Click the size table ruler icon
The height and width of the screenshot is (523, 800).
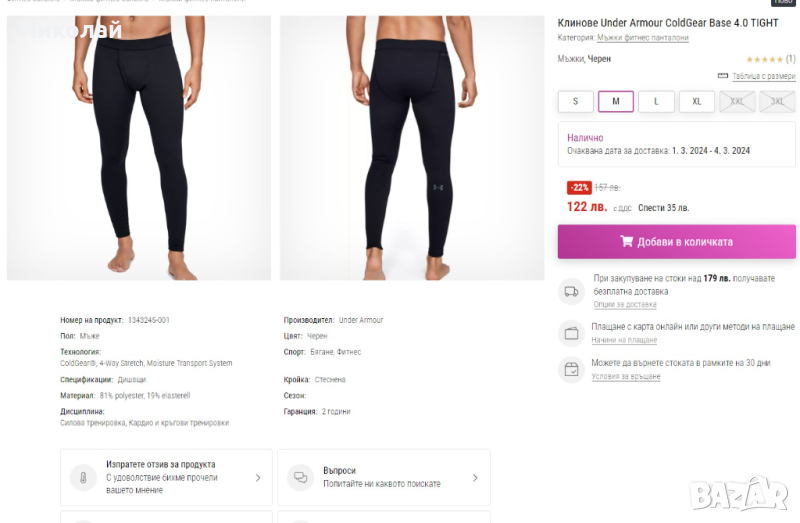tap(723, 76)
